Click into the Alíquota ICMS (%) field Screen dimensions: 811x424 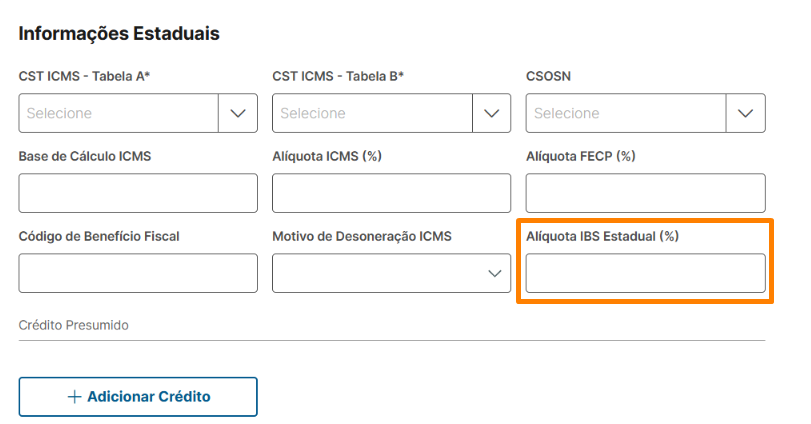(x=391, y=193)
